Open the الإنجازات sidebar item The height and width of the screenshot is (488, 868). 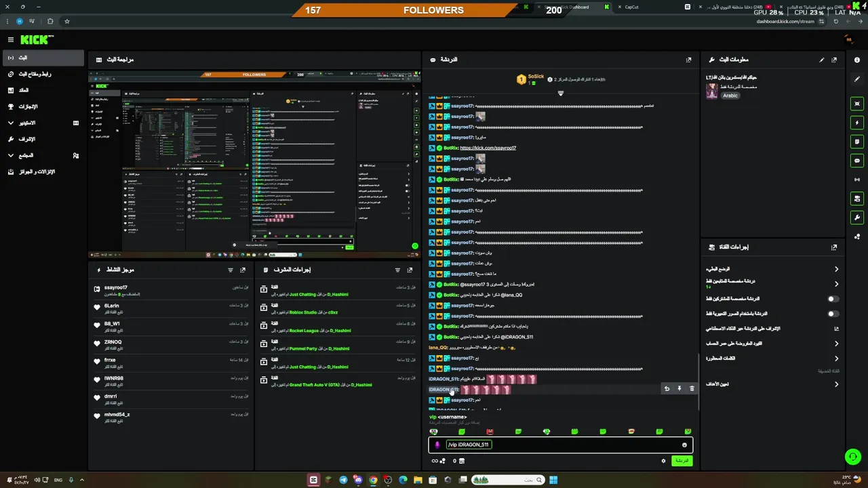pyautogui.click(x=43, y=106)
